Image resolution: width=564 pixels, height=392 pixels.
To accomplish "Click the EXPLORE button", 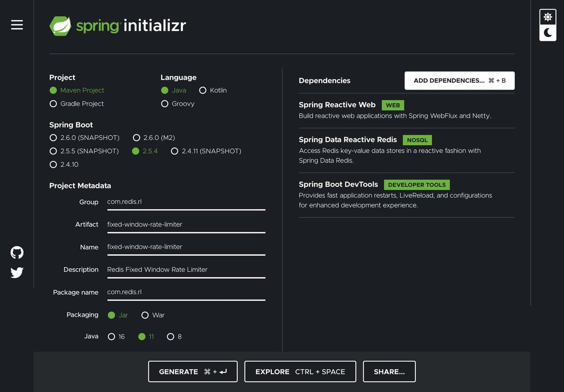I will (x=300, y=371).
